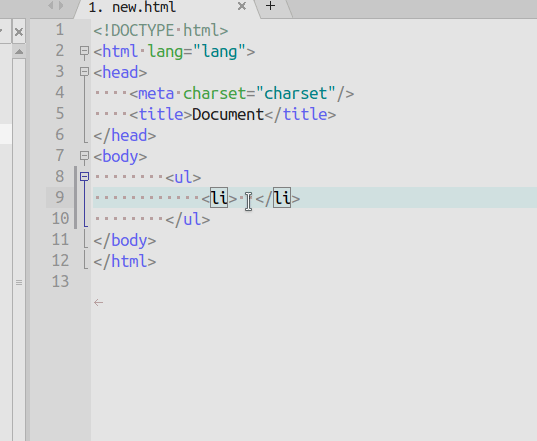Screen dimensions: 537x441
Task: Close the new.html tab
Action: coord(242,6)
